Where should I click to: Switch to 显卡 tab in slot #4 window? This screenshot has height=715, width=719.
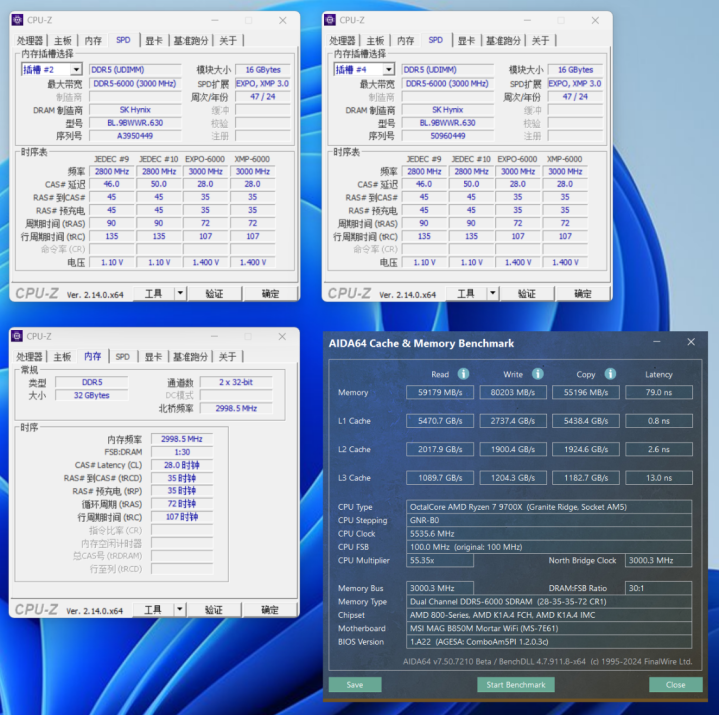(466, 40)
